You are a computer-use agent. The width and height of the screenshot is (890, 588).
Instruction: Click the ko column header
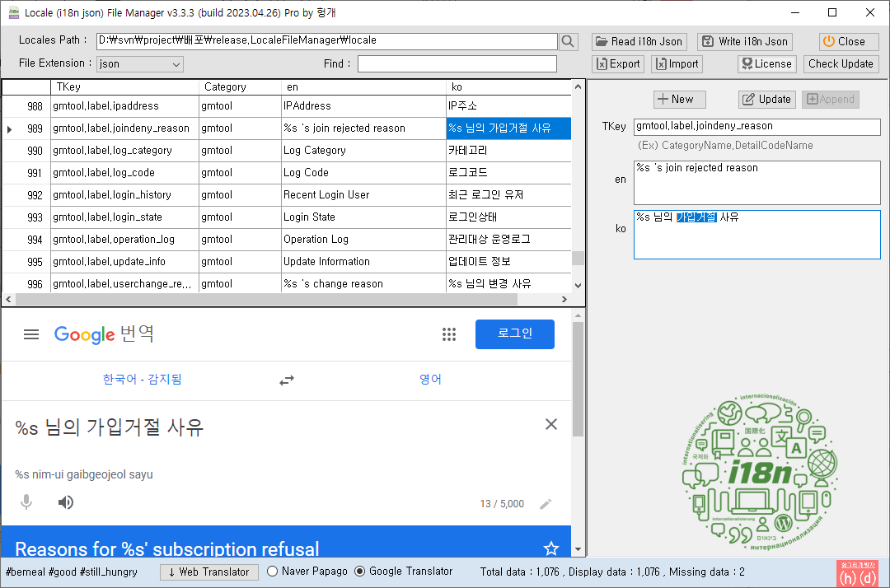[x=508, y=86]
